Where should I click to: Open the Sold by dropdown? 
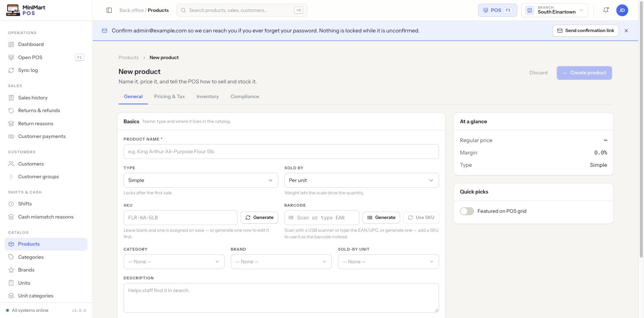click(x=361, y=180)
